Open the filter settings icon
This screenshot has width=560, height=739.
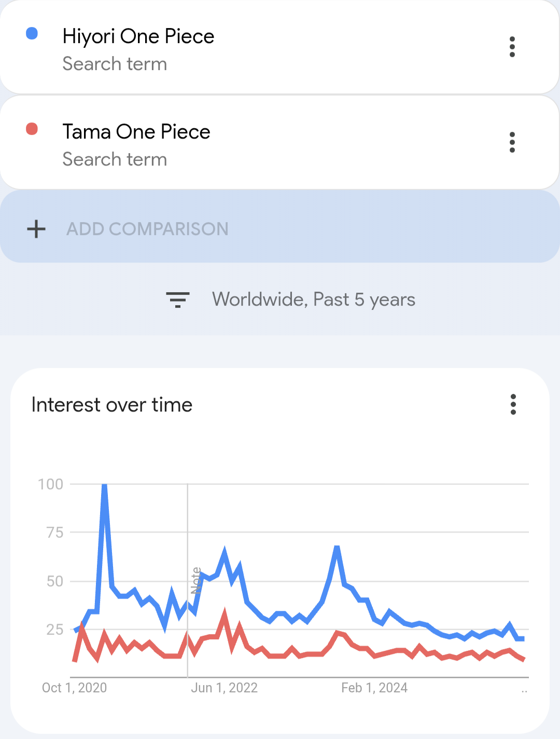point(177,299)
